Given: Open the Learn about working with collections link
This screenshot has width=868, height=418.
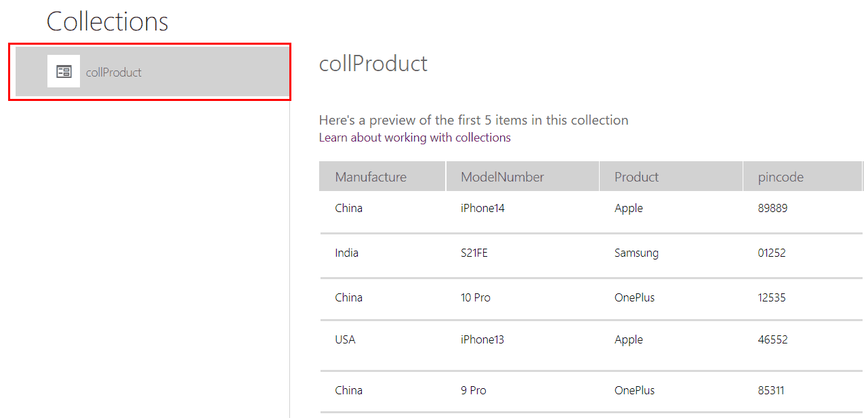Looking at the screenshot, I should click(415, 138).
